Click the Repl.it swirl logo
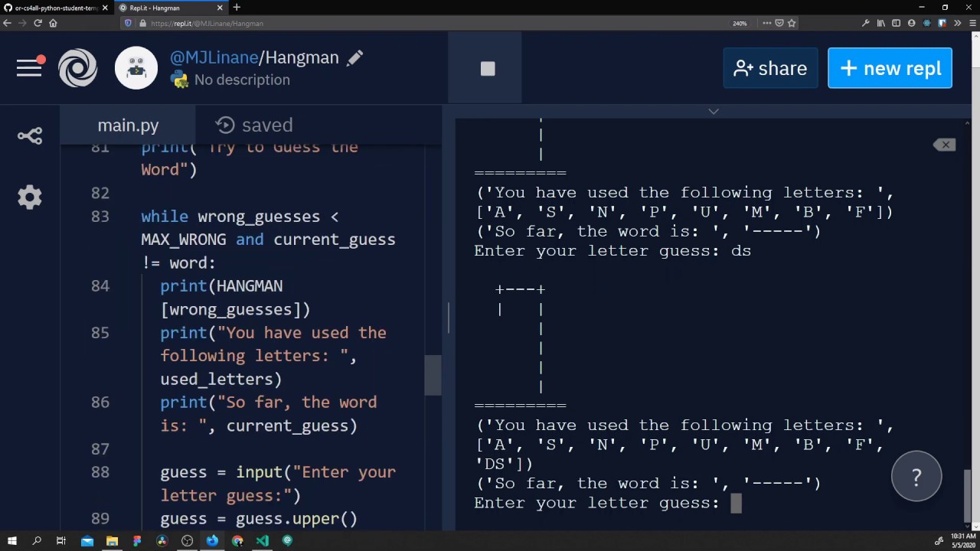This screenshot has height=551, width=980. [x=77, y=68]
